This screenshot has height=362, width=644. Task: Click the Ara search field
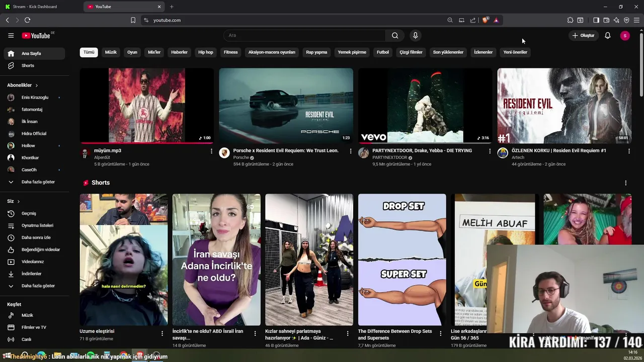304,36
